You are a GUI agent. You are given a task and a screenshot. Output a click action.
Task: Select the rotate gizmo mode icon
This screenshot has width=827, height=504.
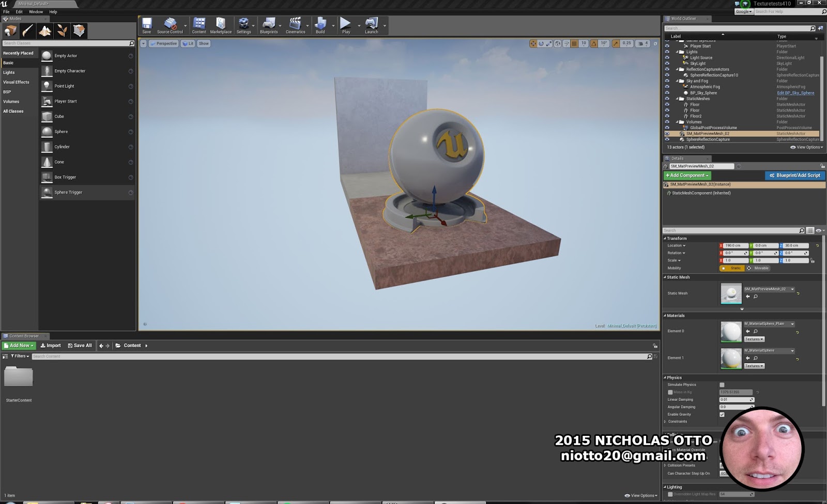click(x=541, y=43)
